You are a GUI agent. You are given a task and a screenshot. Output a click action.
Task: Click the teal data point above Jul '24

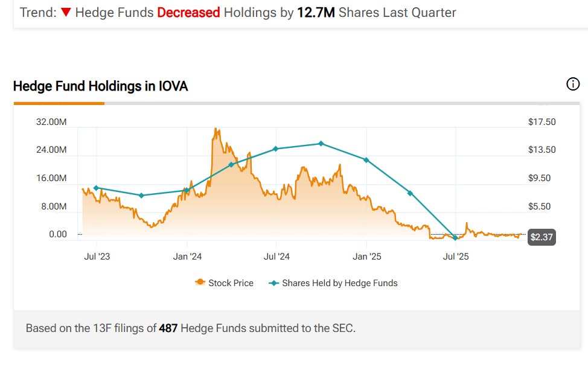click(x=275, y=148)
